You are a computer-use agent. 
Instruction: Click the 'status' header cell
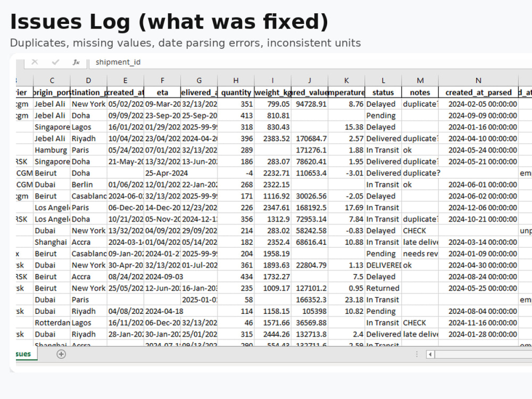point(383,92)
